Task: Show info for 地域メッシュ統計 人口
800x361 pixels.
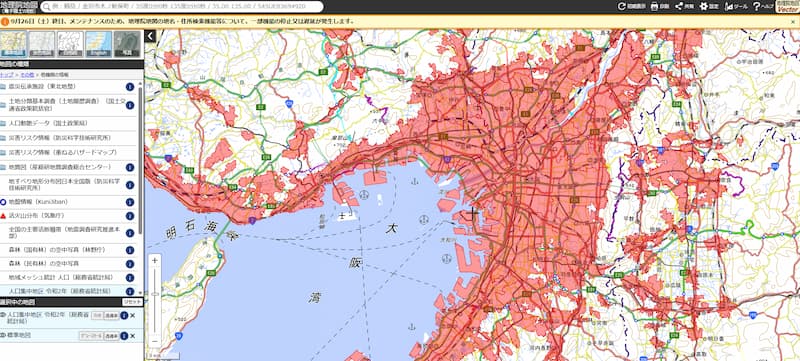Action: (x=130, y=278)
